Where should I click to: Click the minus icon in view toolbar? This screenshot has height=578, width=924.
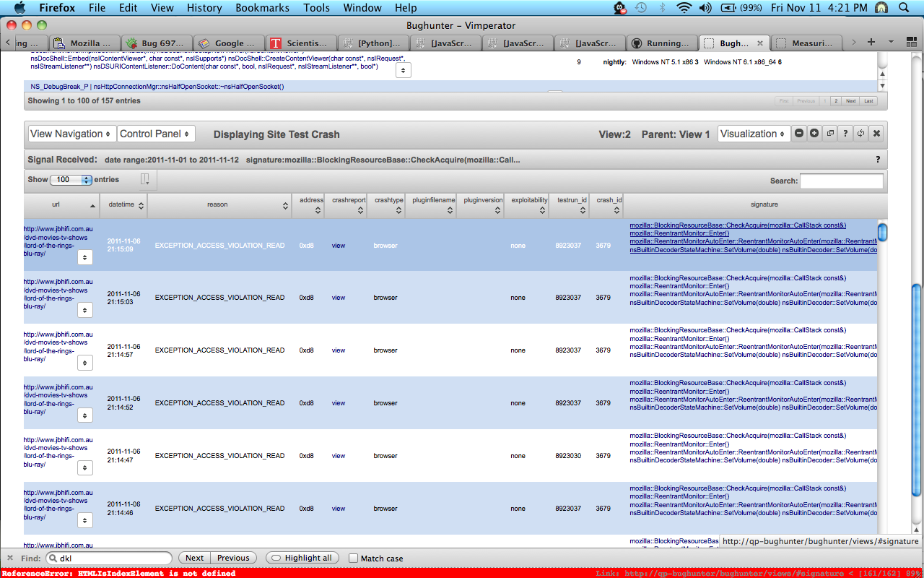[x=799, y=134]
